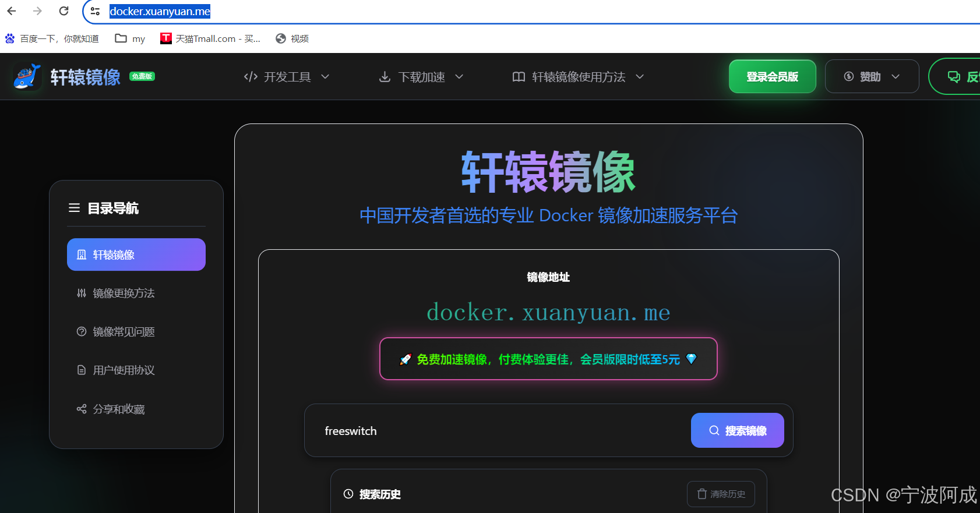Screen dimensions: 980x513
Task: Click the 免费版 badge
Action: click(x=142, y=76)
